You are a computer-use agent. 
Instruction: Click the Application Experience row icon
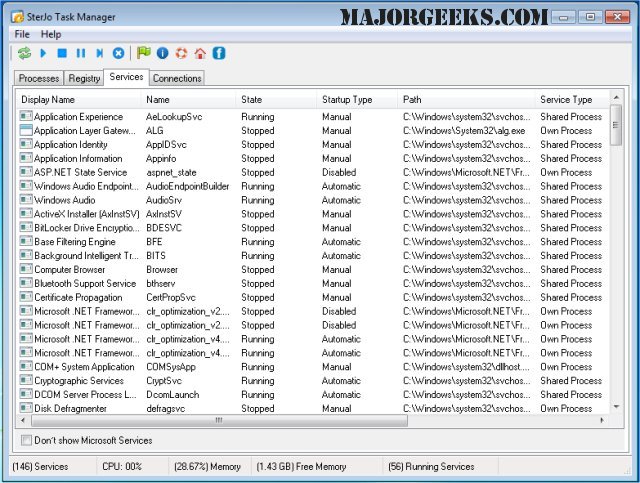[26, 116]
